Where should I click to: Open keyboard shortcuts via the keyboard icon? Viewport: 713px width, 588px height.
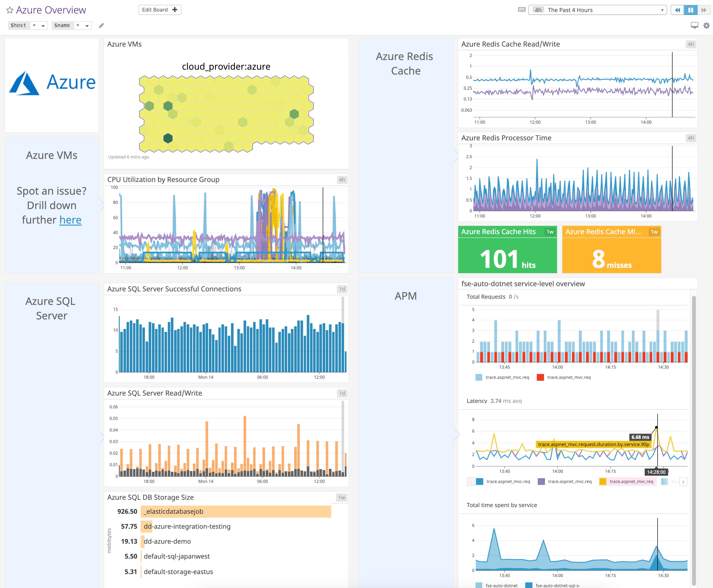pyautogui.click(x=521, y=10)
